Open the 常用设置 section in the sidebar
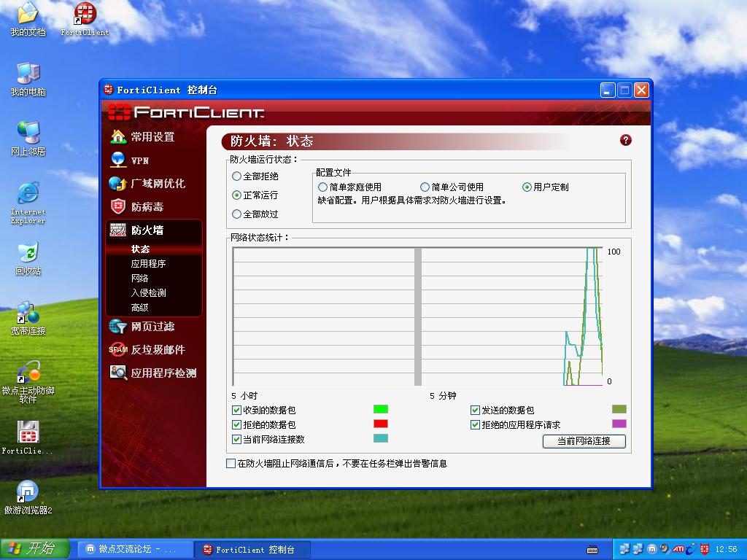 (x=143, y=137)
